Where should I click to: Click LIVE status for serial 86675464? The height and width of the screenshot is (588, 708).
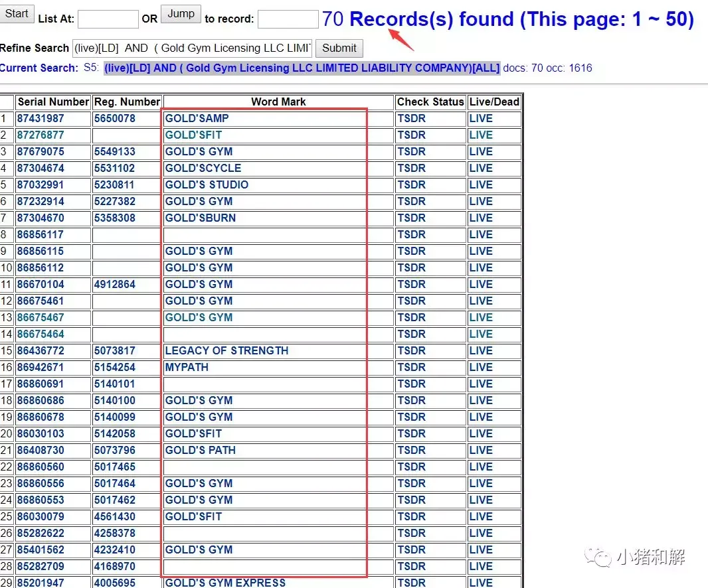click(481, 334)
